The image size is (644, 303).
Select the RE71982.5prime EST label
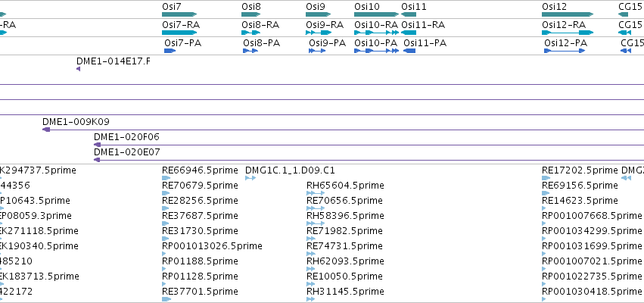coord(344,230)
